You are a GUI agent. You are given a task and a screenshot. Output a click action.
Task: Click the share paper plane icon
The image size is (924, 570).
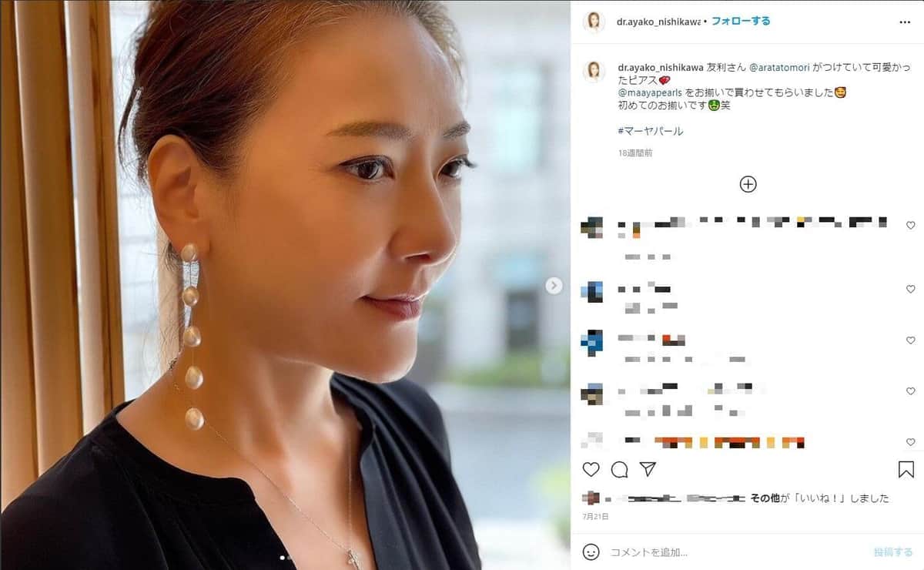point(648,469)
